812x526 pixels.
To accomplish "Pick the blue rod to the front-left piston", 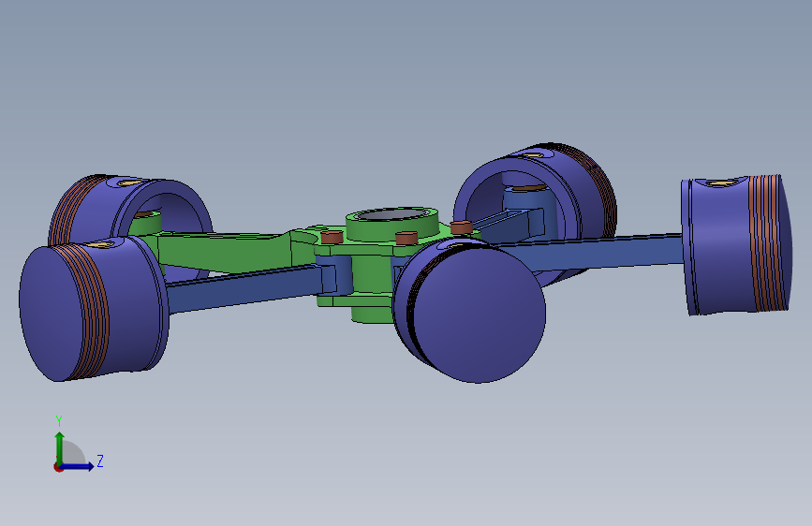I will 244,288.
